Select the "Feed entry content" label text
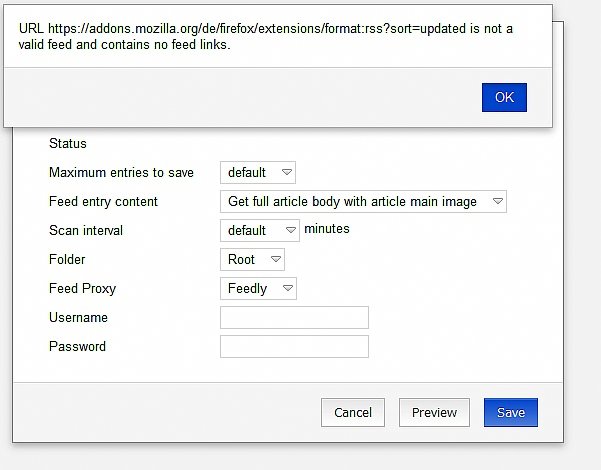This screenshot has height=470, width=601. (x=103, y=202)
